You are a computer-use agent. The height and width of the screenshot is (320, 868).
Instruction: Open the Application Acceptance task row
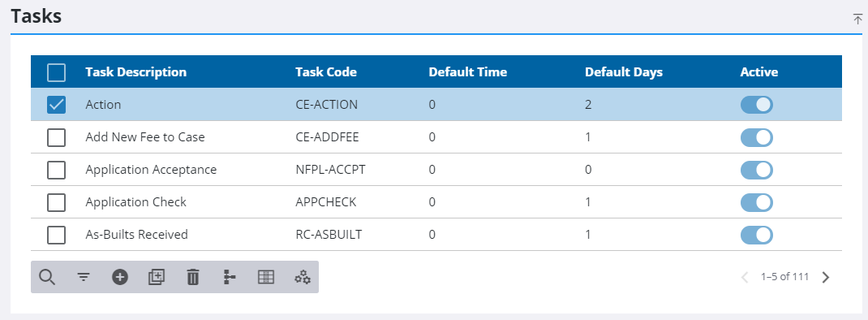coord(436,170)
